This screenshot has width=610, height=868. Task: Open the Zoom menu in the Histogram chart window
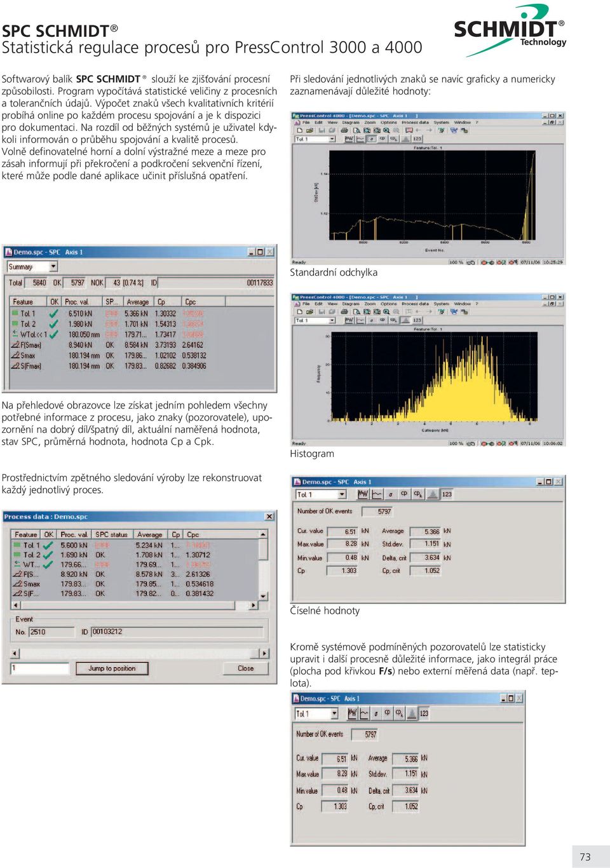coord(370,304)
